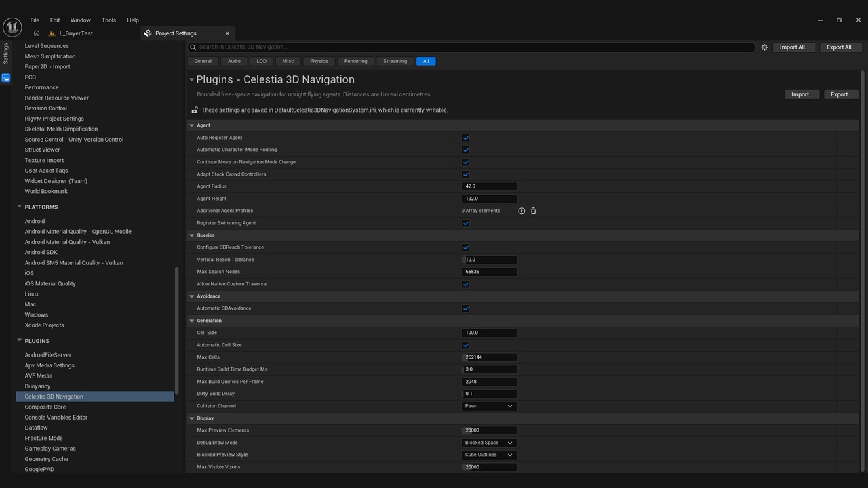Open the Debug Draw Mode dropdown

pyautogui.click(x=489, y=443)
